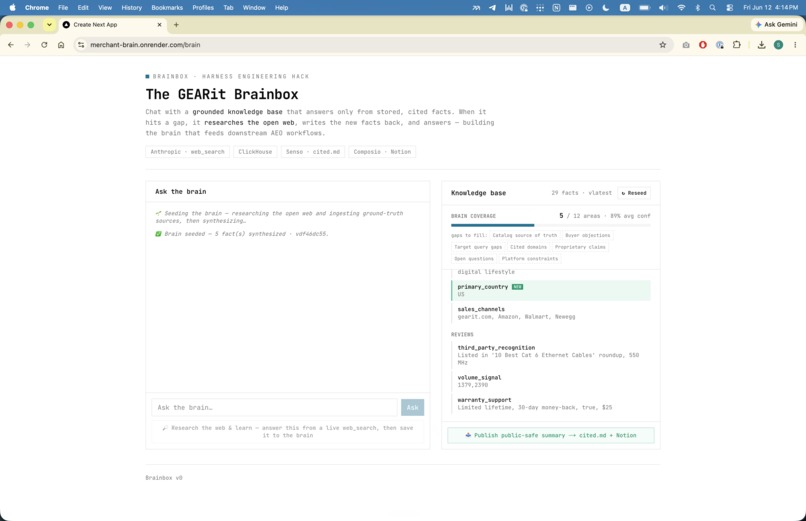
Task: Focus the Ask the brain input
Action: [274, 407]
